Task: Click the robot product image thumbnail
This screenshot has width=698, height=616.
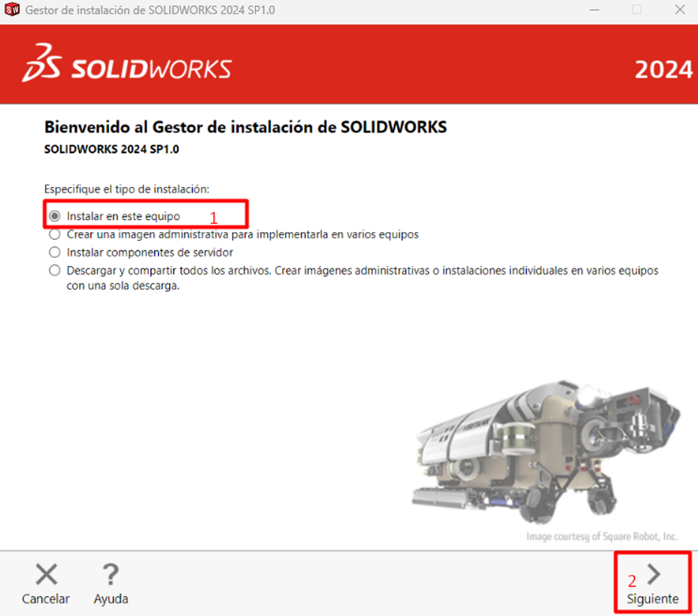Action: click(x=546, y=452)
